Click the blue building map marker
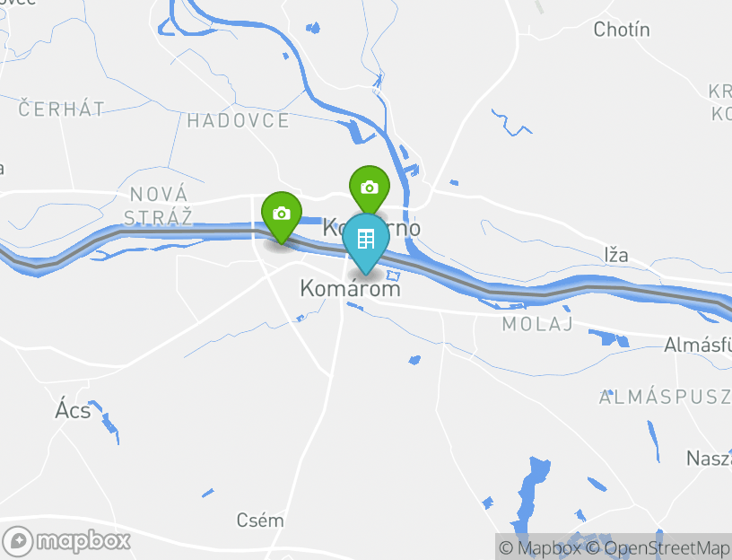Screen dimensions: 732x560 (x=366, y=244)
